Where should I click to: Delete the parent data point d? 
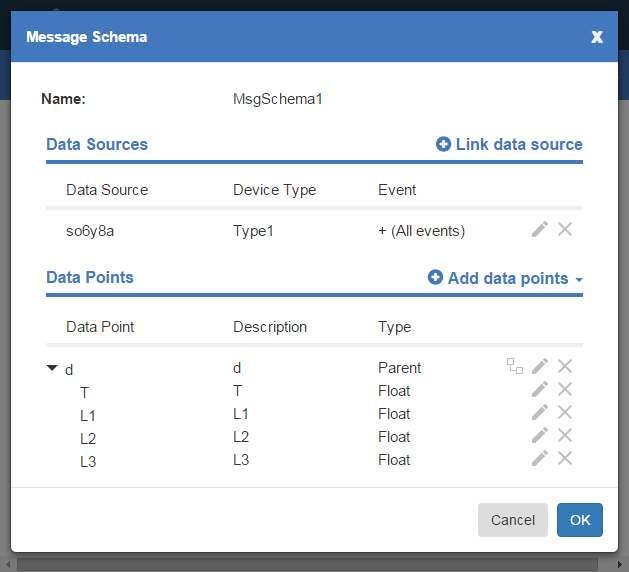click(x=565, y=366)
